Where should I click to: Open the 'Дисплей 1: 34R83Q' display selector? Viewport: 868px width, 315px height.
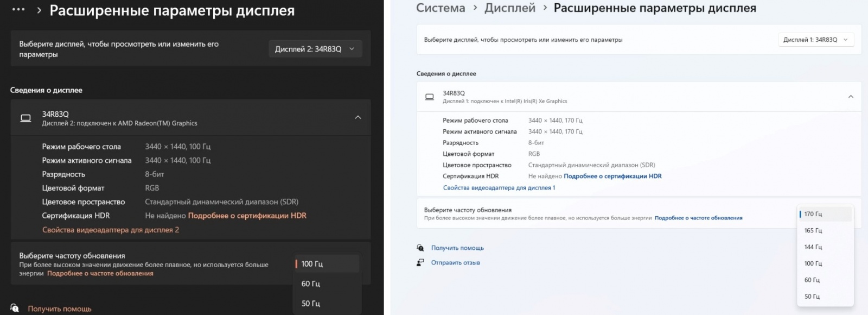click(x=815, y=40)
